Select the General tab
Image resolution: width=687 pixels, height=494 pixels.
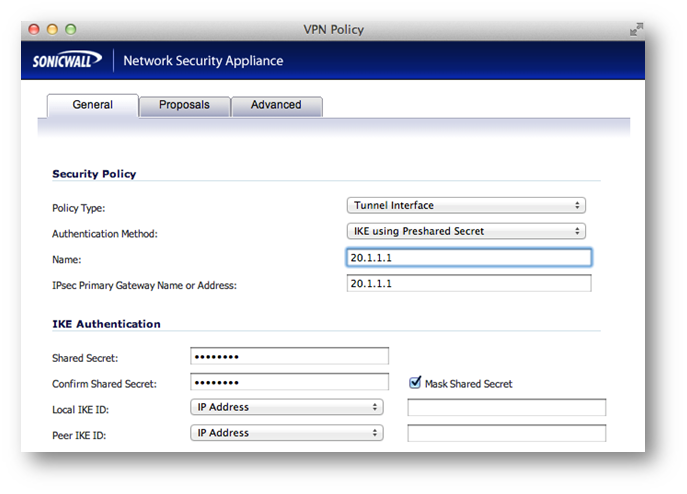92,105
